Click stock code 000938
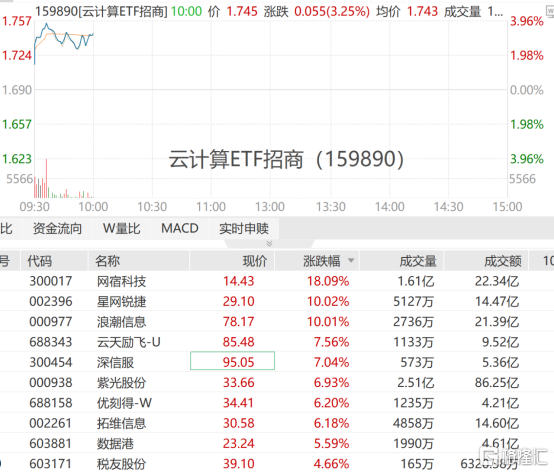 51,383
